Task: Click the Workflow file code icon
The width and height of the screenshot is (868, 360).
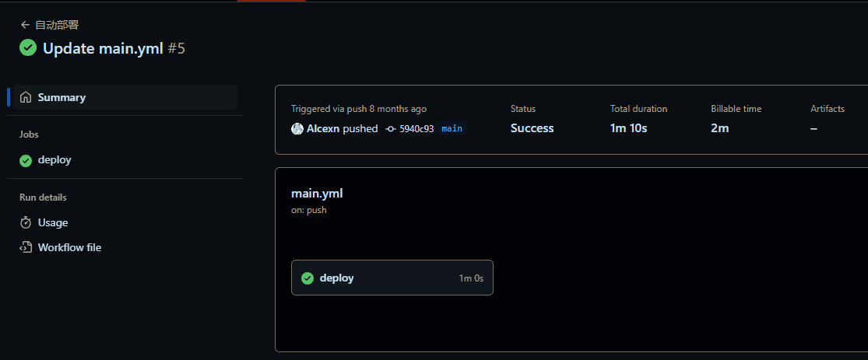Action: (x=26, y=247)
